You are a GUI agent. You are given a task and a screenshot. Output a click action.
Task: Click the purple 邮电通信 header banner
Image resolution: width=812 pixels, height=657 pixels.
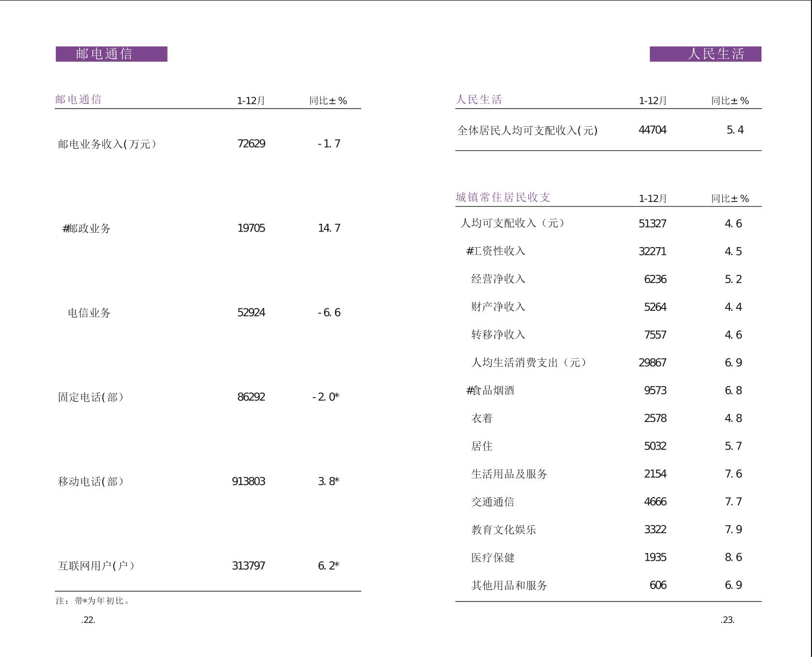coord(111,54)
